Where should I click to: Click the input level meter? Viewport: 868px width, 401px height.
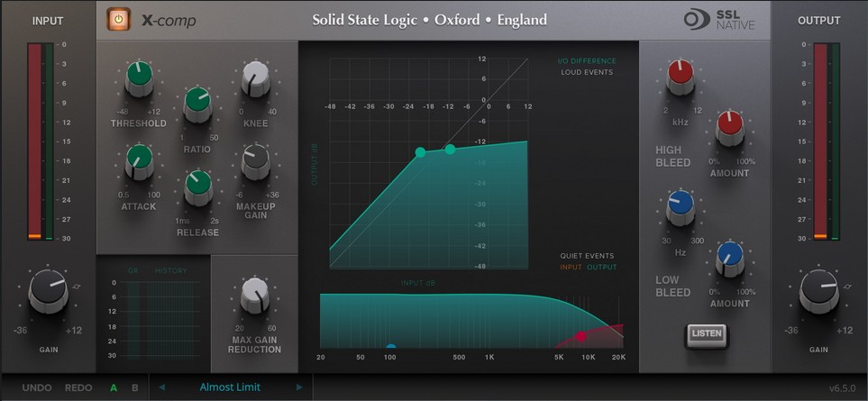point(41,141)
